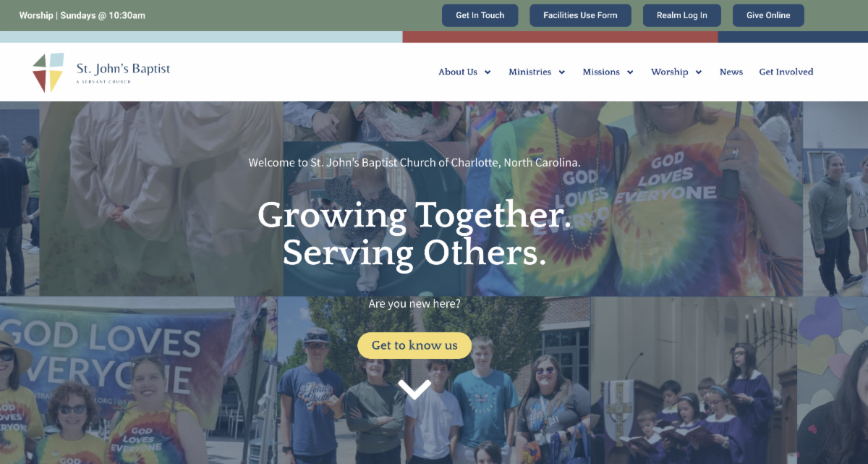Click the Growing Together Serving Others headline
868x464 pixels.
pos(414,234)
